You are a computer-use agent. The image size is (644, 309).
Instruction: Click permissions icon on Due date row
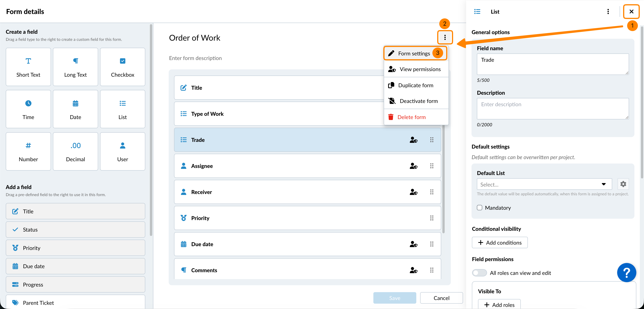coord(413,244)
